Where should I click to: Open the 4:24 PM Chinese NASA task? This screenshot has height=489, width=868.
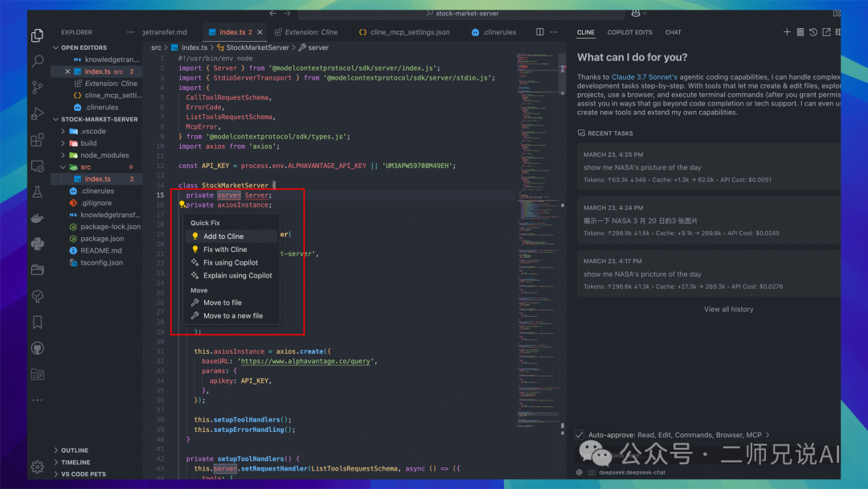709,220
